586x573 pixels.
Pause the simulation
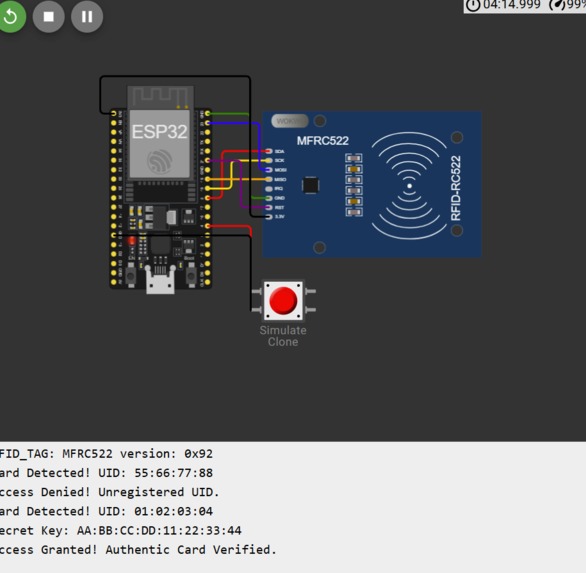click(x=87, y=16)
